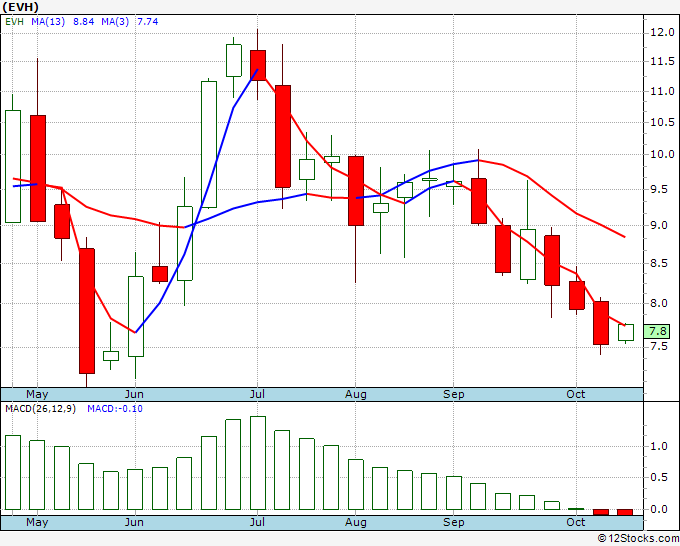Click the MACD(26,12,9) indicator label
Viewport: 680px width, 546px height.
[40, 409]
